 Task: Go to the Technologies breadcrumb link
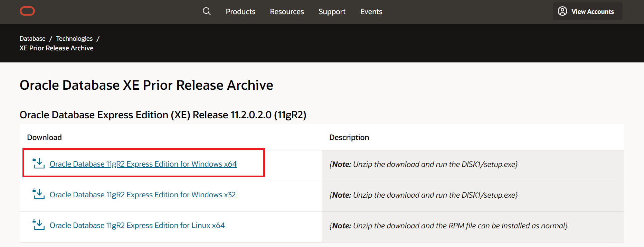tap(74, 39)
